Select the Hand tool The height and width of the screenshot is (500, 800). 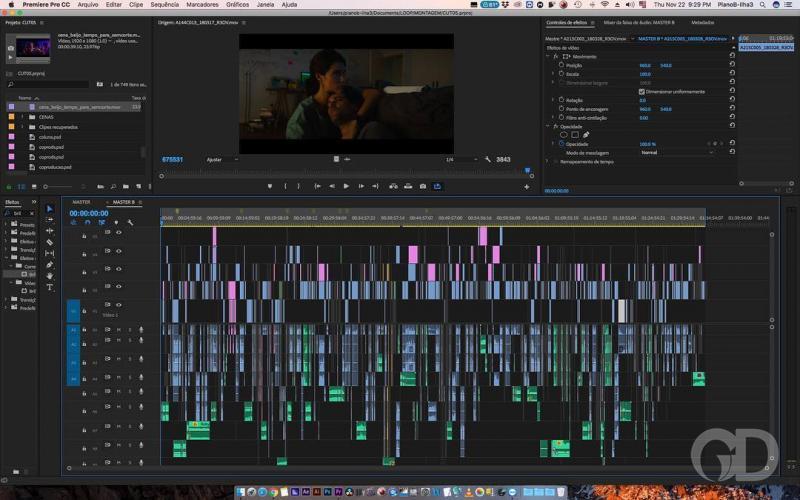pos(50,276)
